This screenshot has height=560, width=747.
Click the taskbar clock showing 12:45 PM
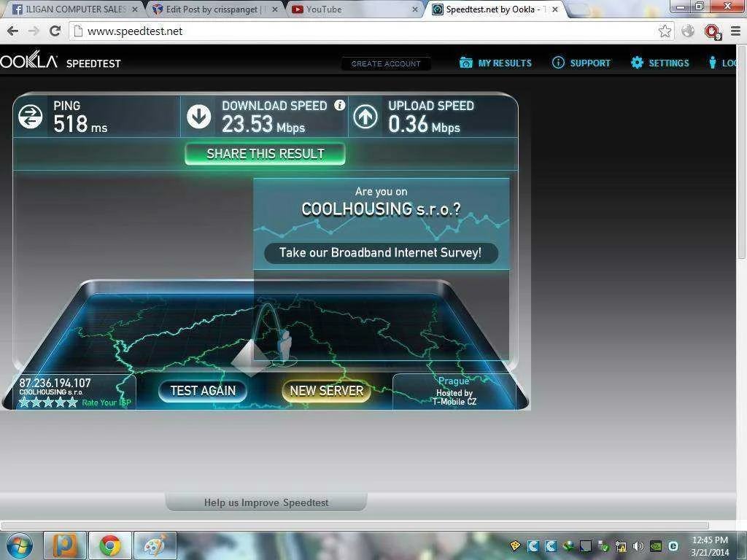point(710,546)
